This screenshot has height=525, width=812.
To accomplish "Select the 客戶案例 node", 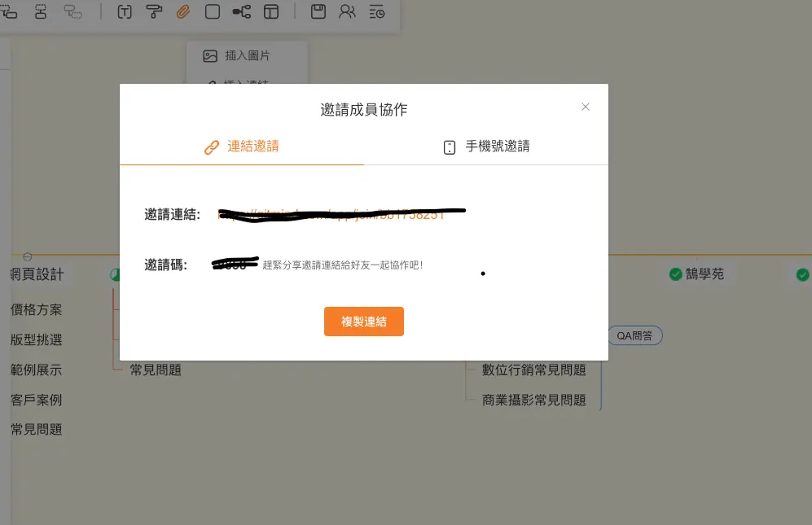I will point(37,400).
